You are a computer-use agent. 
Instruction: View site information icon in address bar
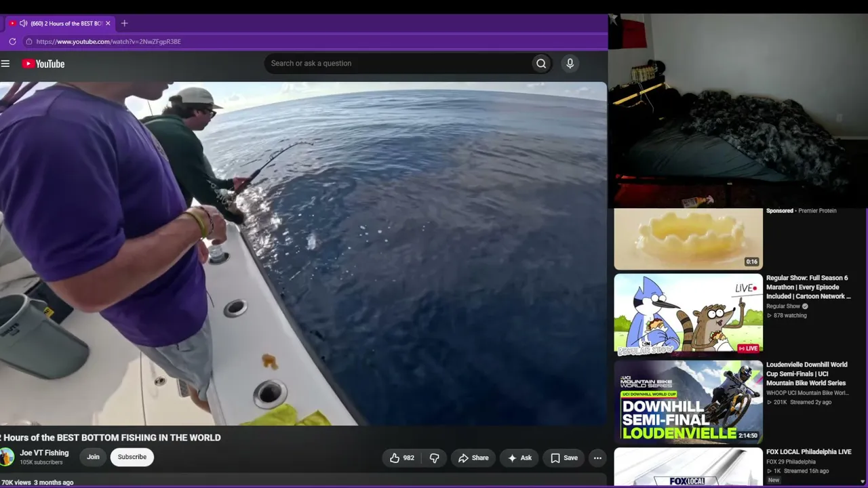(28, 41)
